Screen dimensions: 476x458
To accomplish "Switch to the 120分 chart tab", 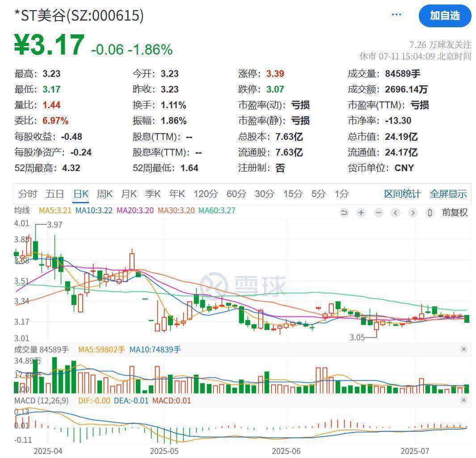I will pyautogui.click(x=206, y=193).
